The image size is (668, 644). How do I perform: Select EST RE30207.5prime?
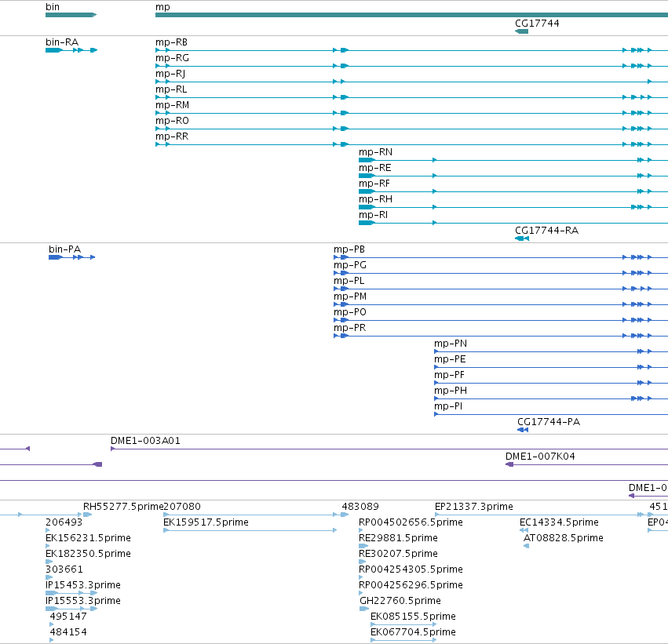tap(398, 554)
